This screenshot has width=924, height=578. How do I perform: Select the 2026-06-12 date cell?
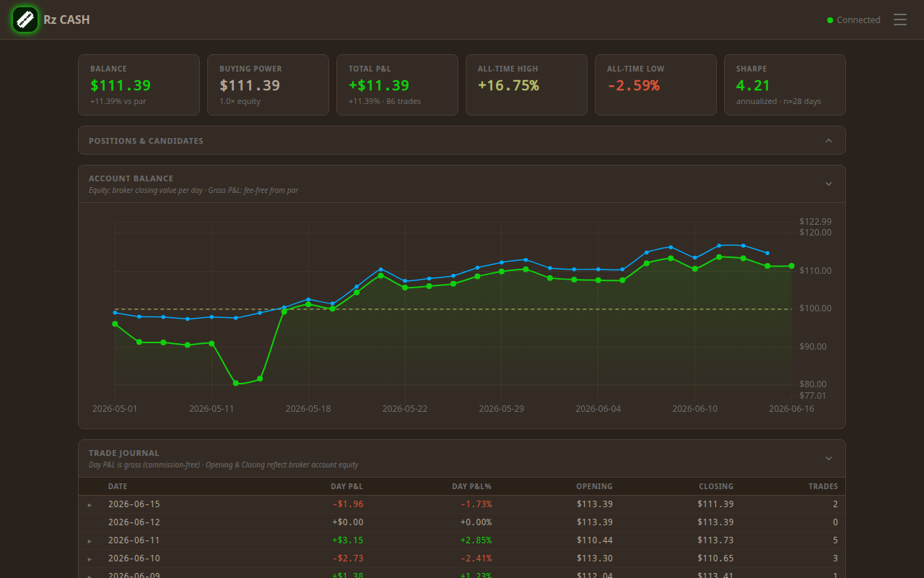pyautogui.click(x=134, y=522)
